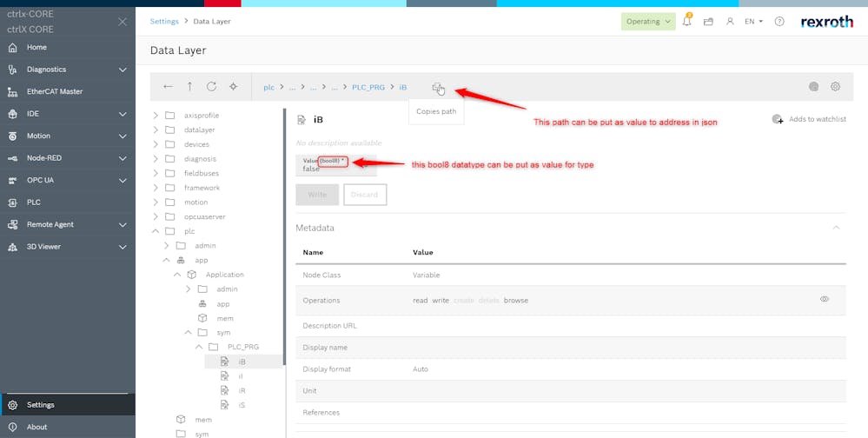Image resolution: width=868 pixels, height=438 pixels.
Task: Click the round gray icon beside gear
Action: (813, 86)
